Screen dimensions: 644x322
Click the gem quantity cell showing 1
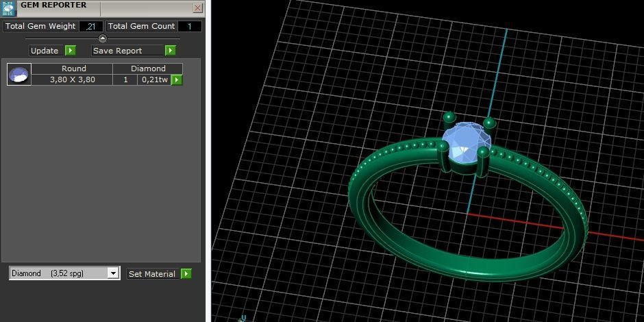pyautogui.click(x=125, y=79)
